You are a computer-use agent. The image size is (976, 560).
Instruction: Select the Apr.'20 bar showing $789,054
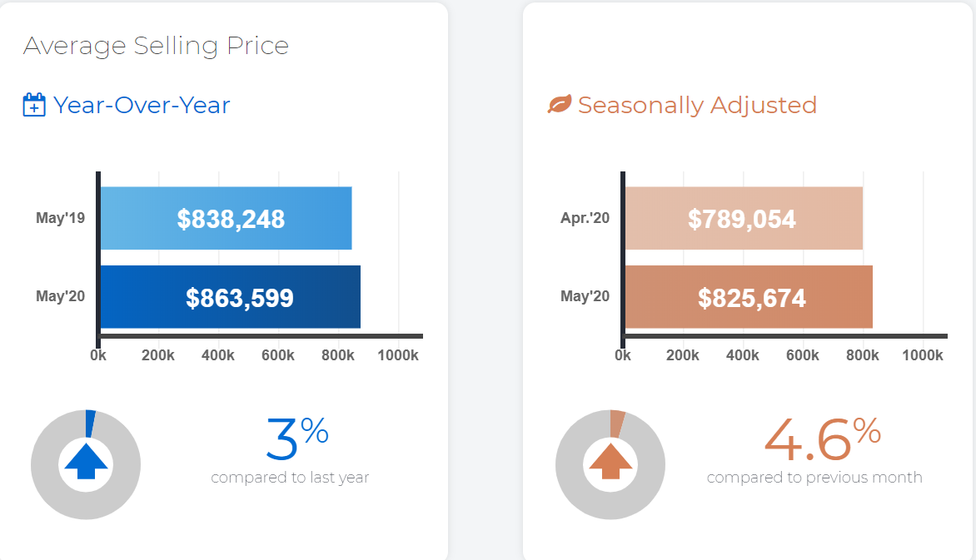coord(744,218)
